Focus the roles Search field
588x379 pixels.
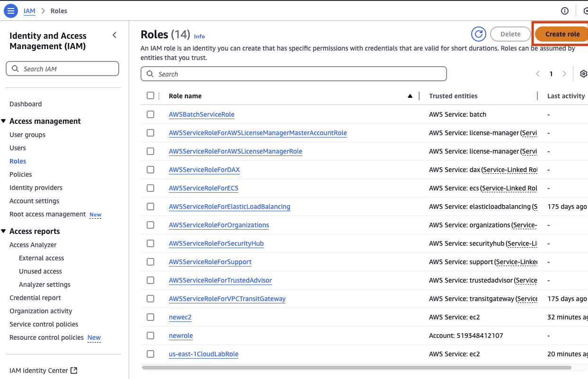point(294,74)
